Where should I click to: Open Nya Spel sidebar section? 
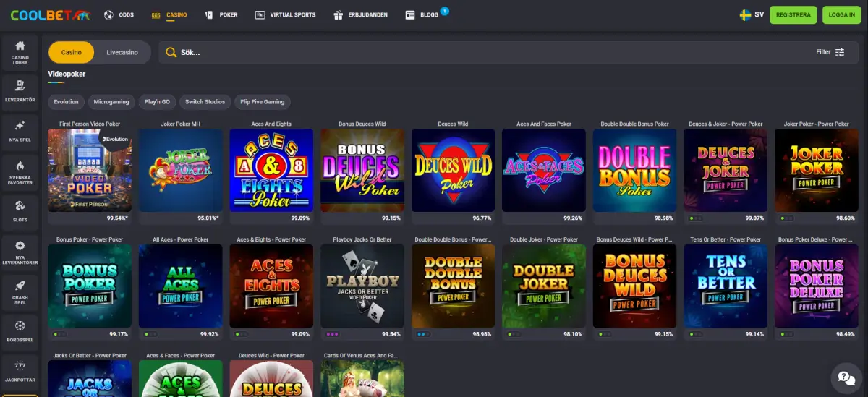pos(20,131)
